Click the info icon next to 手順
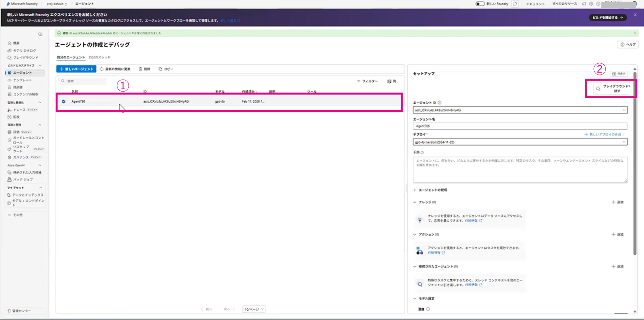Image resolution: width=644 pixels, height=320 pixels. tap(422, 153)
